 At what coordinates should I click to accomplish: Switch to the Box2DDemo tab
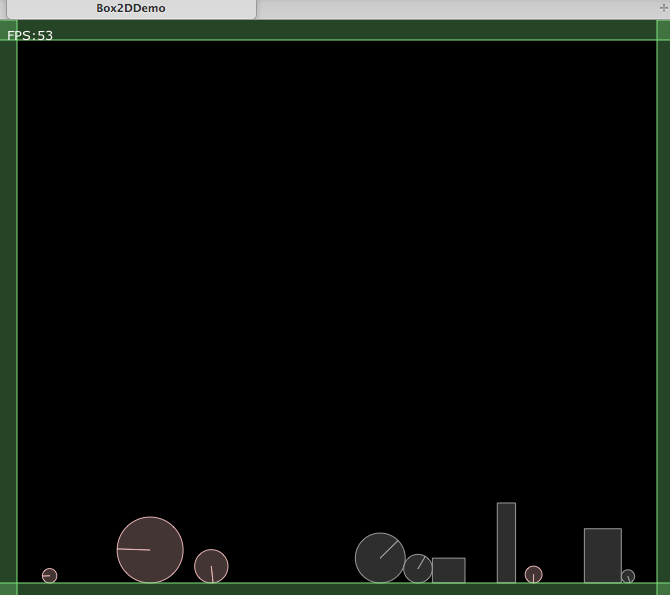131,9
